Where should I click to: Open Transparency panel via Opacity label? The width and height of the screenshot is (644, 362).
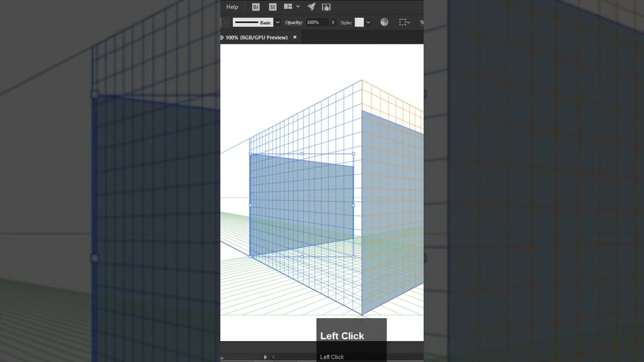tap(294, 22)
